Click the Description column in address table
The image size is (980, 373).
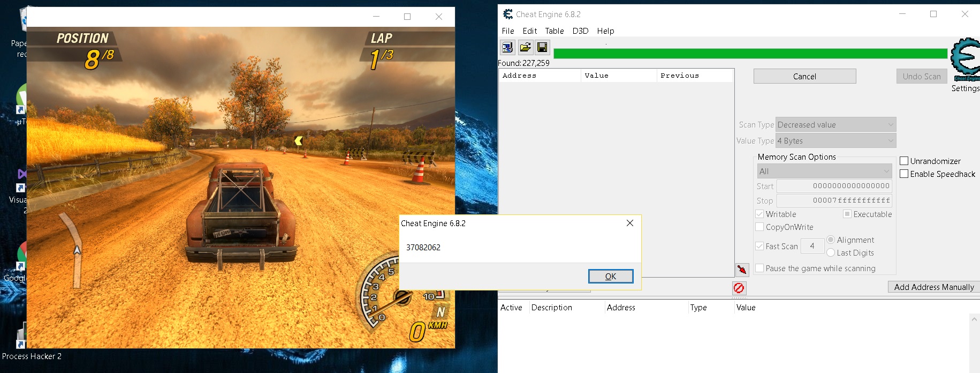click(x=567, y=308)
